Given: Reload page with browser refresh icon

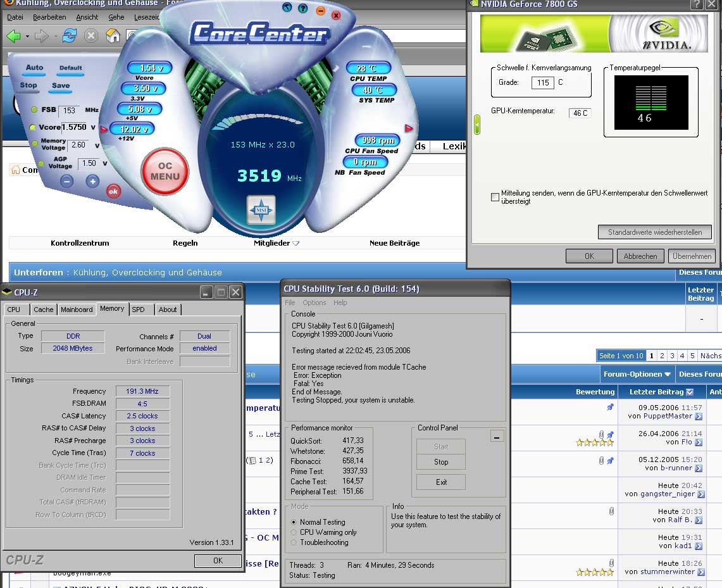Looking at the screenshot, I should pyautogui.click(x=70, y=35).
